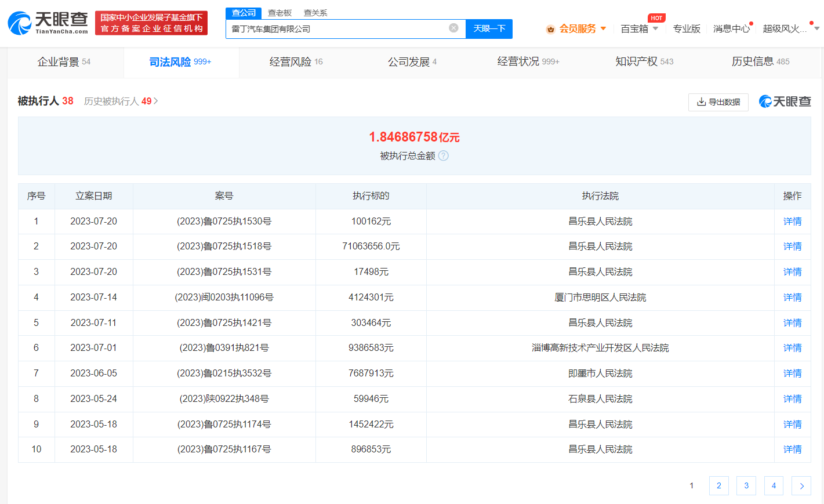The image size is (824, 504).
Task: Open 详情 for case 闽0203执11096号
Action: (x=792, y=298)
